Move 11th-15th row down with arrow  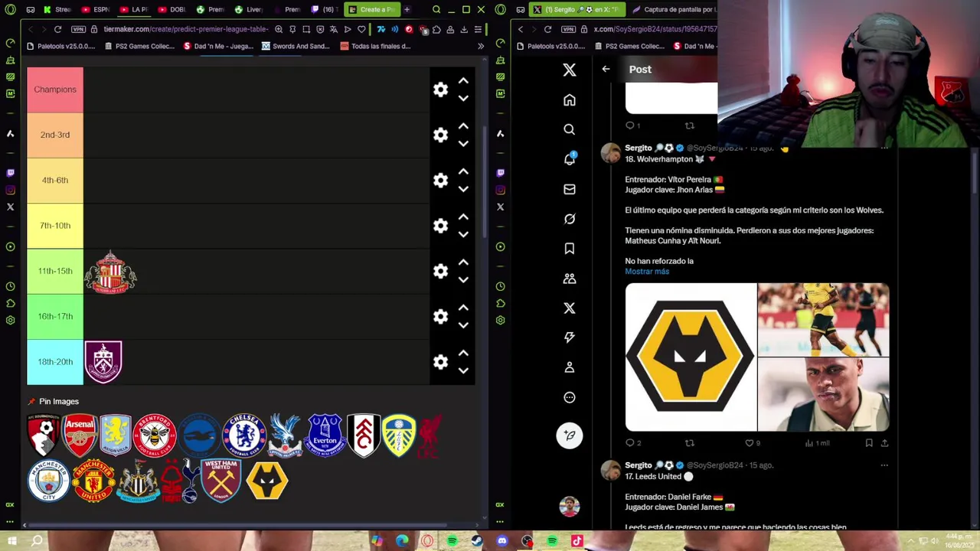click(x=463, y=279)
